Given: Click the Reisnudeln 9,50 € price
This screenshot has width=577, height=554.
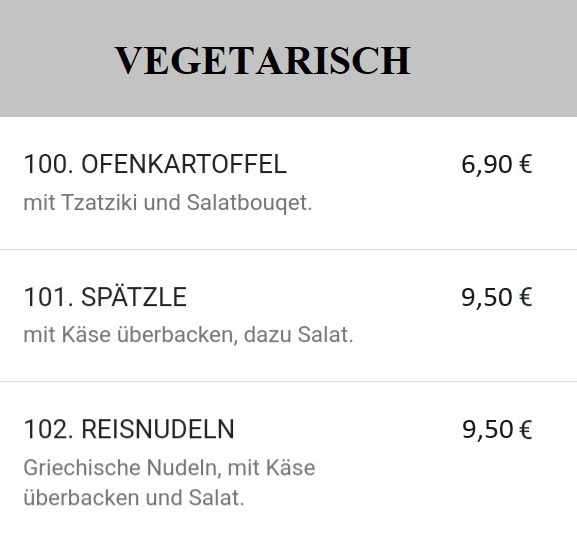Looking at the screenshot, I should pos(497,429).
